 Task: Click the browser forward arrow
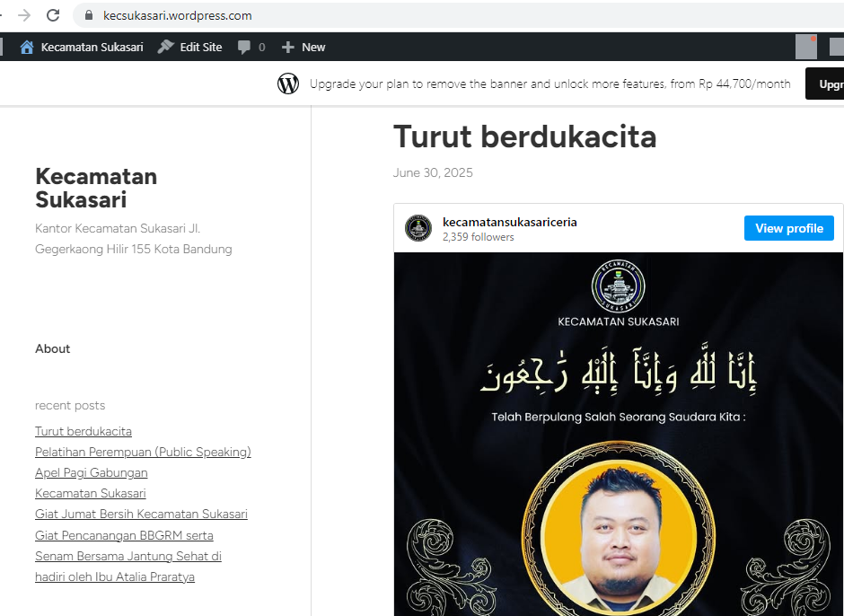point(24,15)
